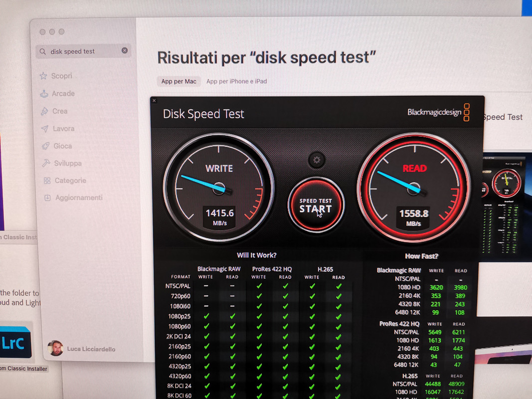Click the disk speed test search field

click(x=83, y=51)
